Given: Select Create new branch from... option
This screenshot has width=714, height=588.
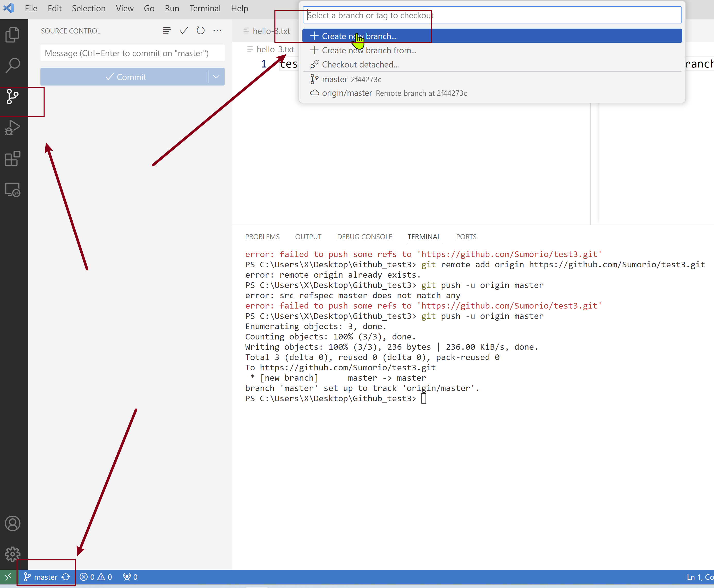Looking at the screenshot, I should [369, 50].
